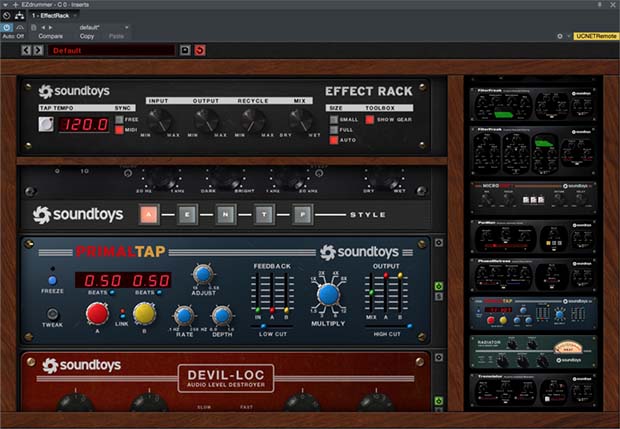Click the Output knob on Effect Rack

pyautogui.click(x=206, y=120)
